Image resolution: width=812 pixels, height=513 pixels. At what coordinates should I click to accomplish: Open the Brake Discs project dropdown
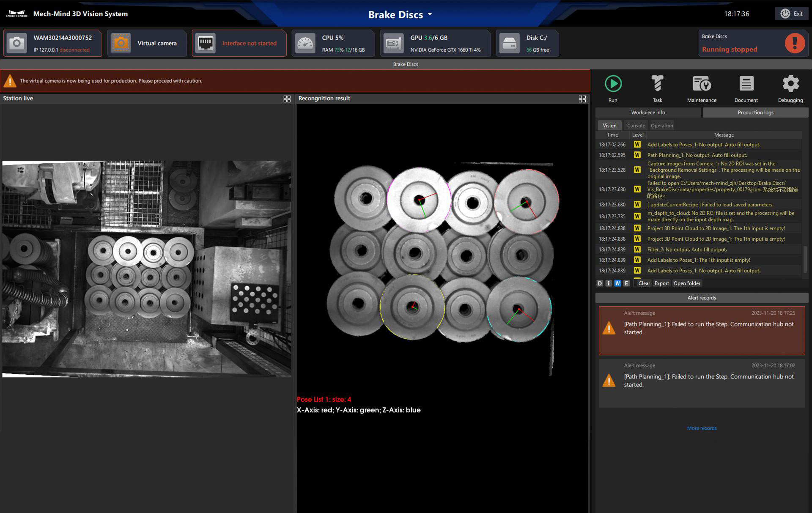pos(400,14)
